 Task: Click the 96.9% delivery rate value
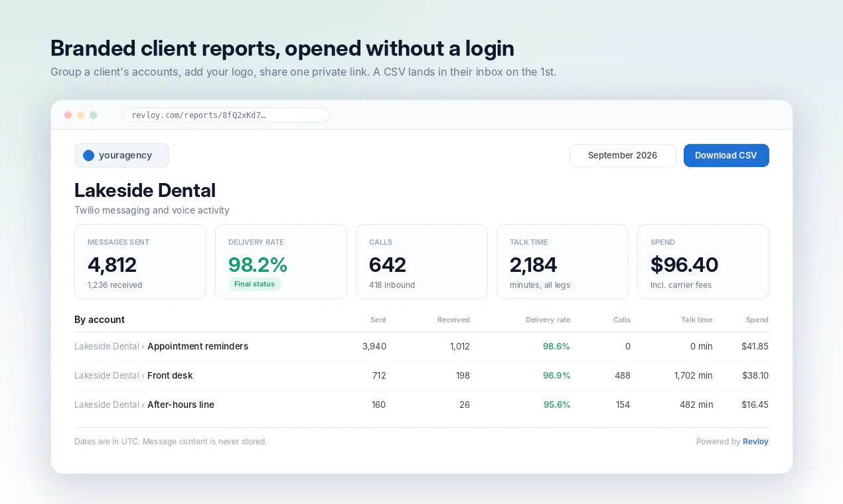click(556, 375)
